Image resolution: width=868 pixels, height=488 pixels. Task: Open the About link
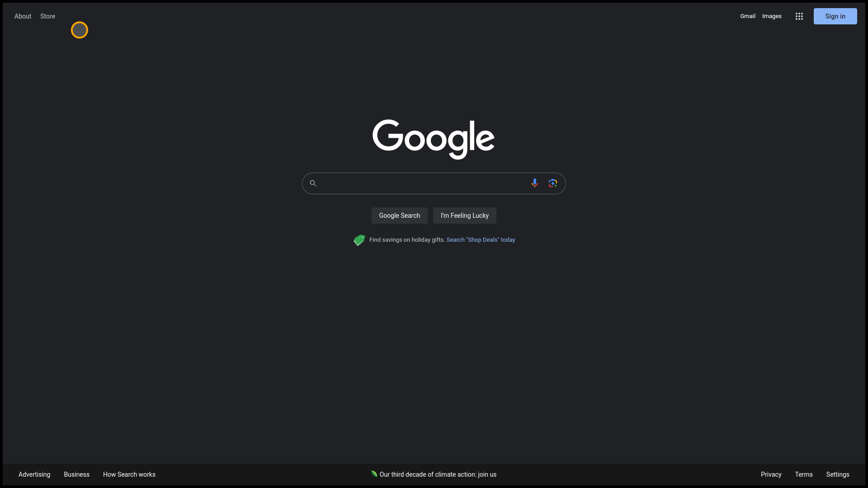(x=23, y=16)
